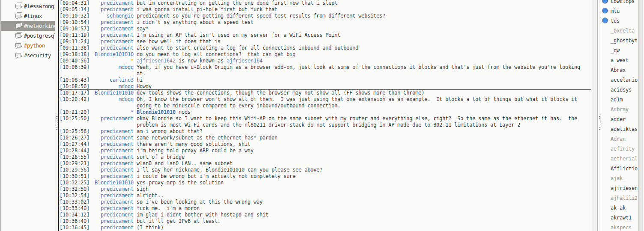
Task: Click the carlino3 sender name at 10:08:43
Action: (x=122, y=80)
